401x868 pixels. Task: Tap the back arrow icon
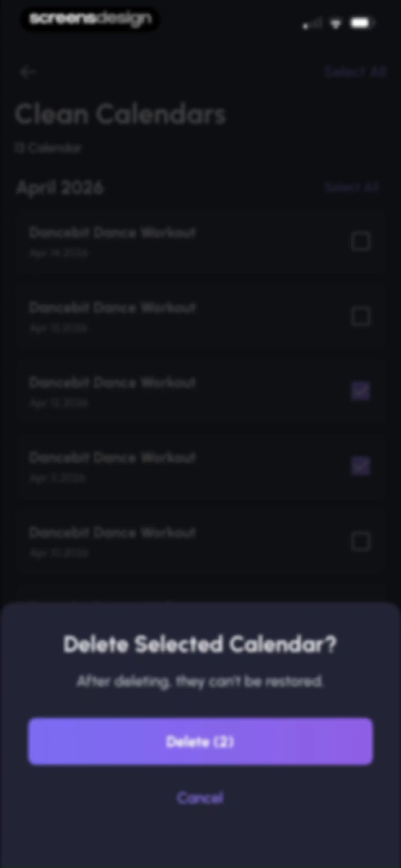[28, 72]
